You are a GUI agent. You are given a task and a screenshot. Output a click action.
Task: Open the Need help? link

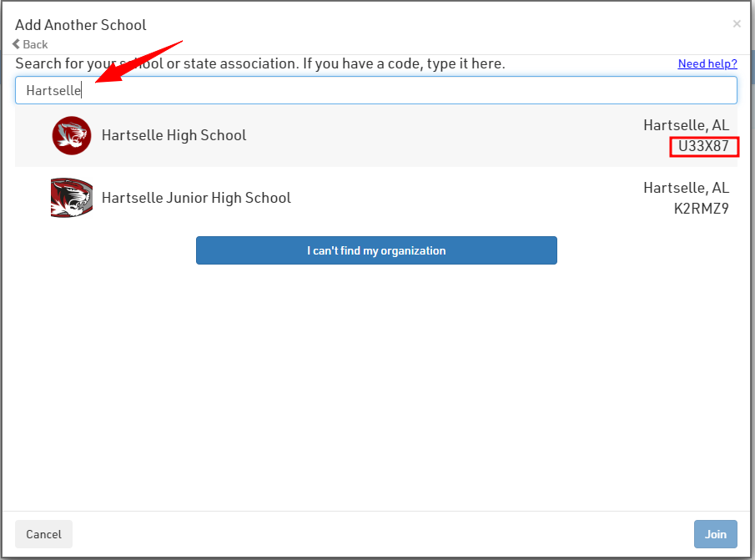[707, 64]
